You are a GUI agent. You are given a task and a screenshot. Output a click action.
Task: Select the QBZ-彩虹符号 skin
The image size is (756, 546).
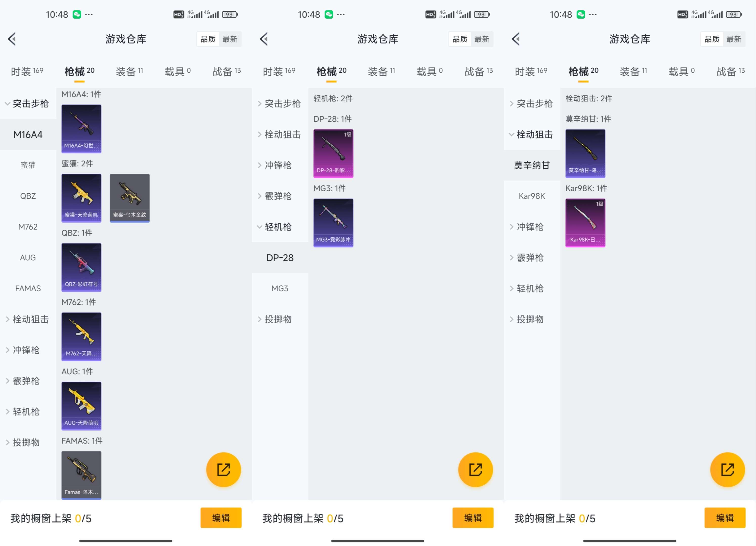point(81,267)
